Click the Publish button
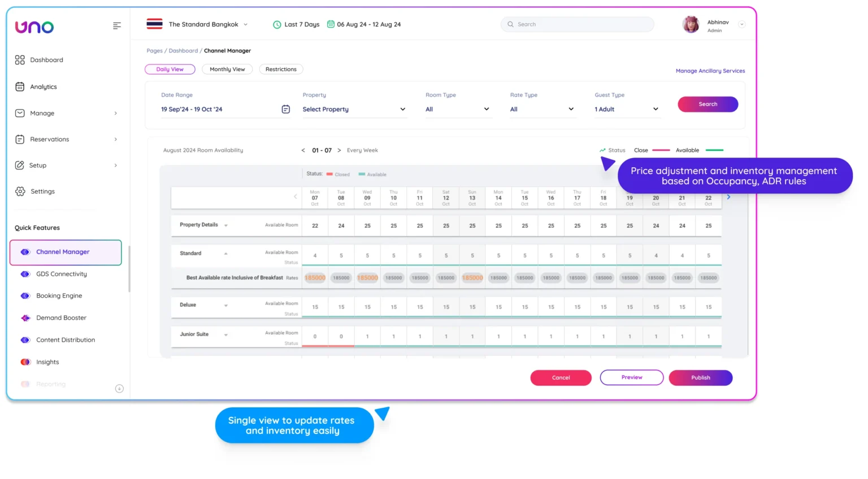 700,377
